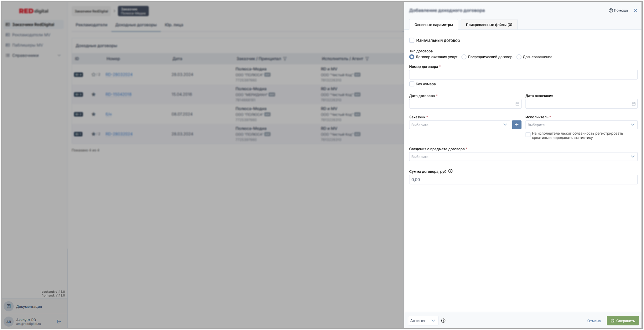Switch to Прикрепленные файлы tab
The width and height of the screenshot is (644, 330).
[x=489, y=25]
